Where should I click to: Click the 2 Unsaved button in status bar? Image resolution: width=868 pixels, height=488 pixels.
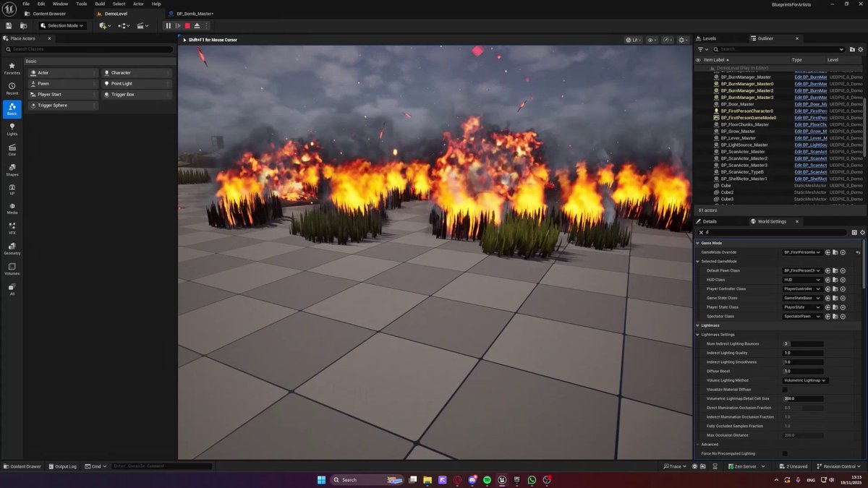coord(793,466)
